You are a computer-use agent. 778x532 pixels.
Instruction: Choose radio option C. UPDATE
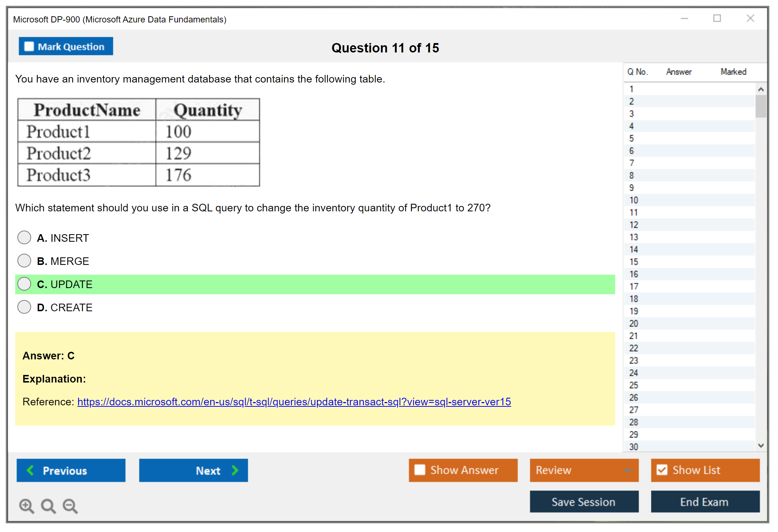[x=24, y=284]
